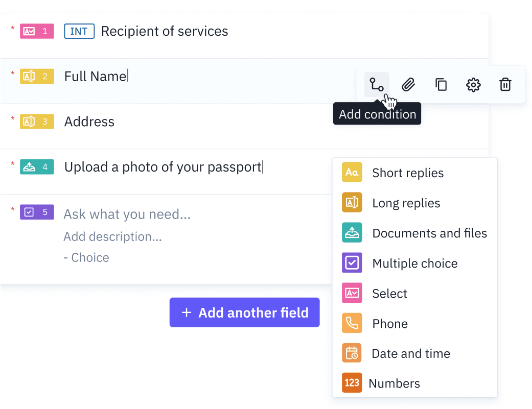Screen dimensions: 532x409
Task: Click Add another field button
Action: (245, 312)
